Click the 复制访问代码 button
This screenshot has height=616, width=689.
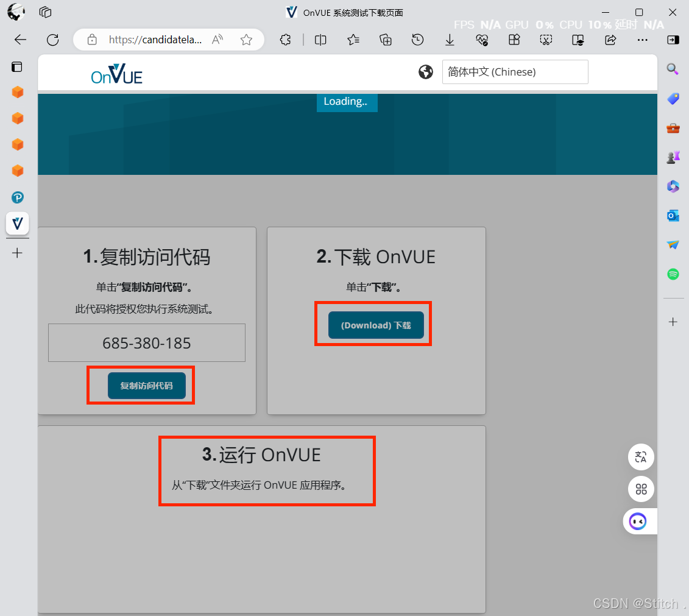tap(147, 386)
